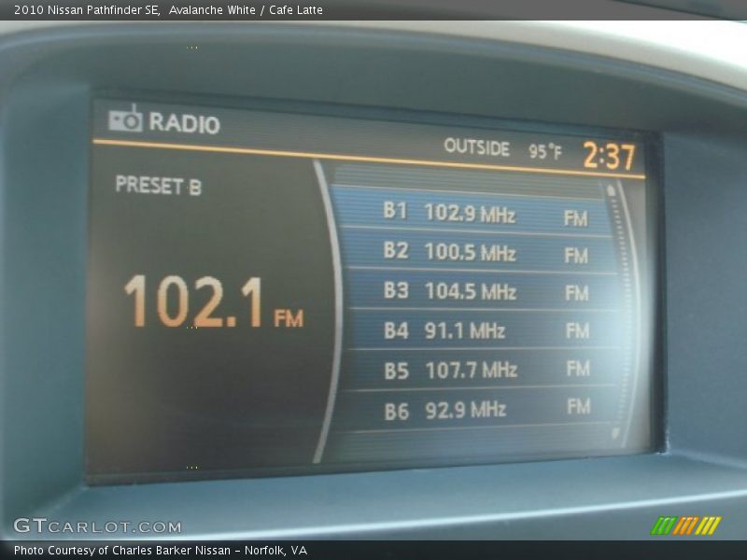747x560 pixels.
Task: Tap the PRESET B label
Action: click(x=158, y=186)
